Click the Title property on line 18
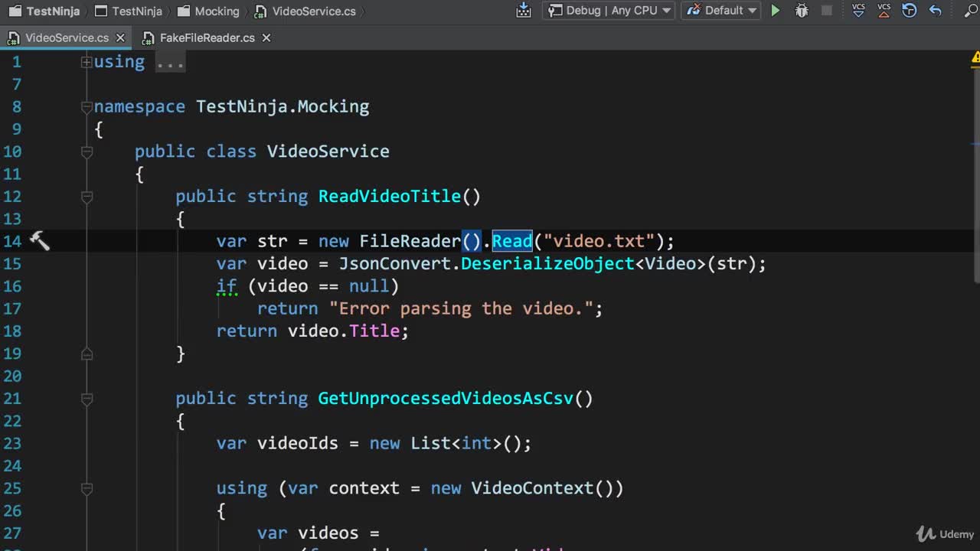Screen dimensions: 980x551 [x=374, y=331]
